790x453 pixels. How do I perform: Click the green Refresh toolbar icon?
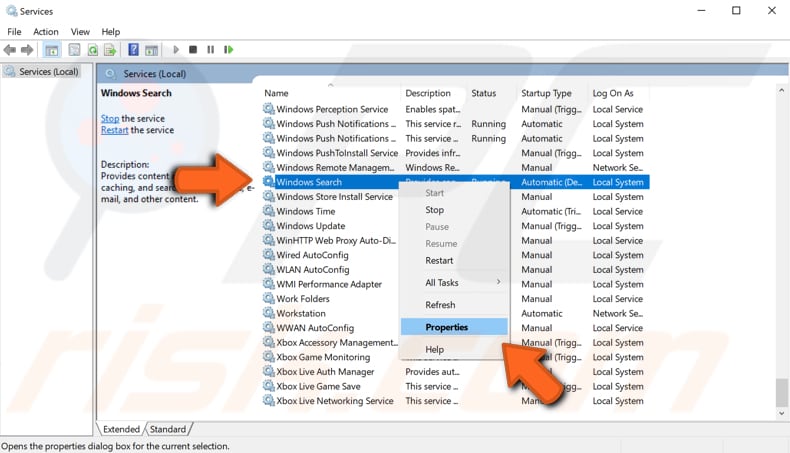pos(93,50)
